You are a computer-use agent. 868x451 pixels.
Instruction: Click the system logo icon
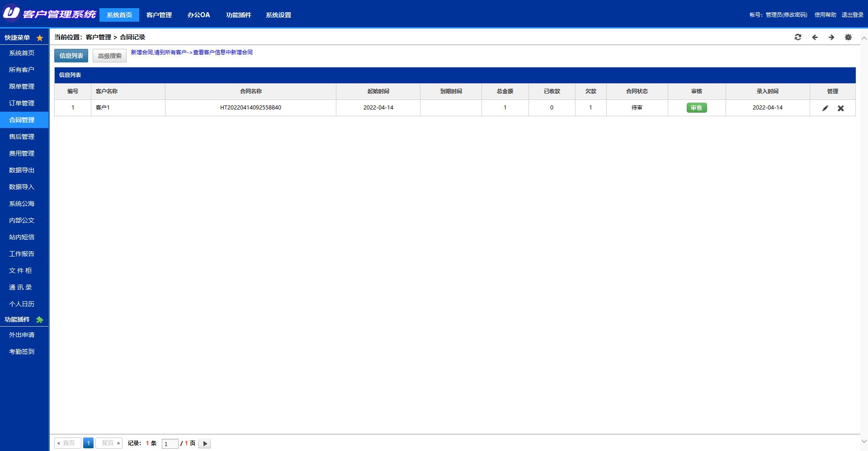coord(11,13)
